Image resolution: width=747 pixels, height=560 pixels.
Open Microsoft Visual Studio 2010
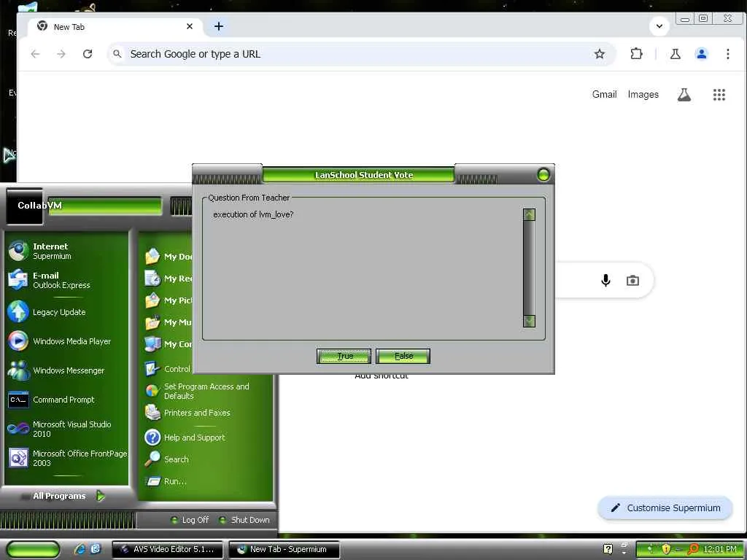[x=60, y=429]
